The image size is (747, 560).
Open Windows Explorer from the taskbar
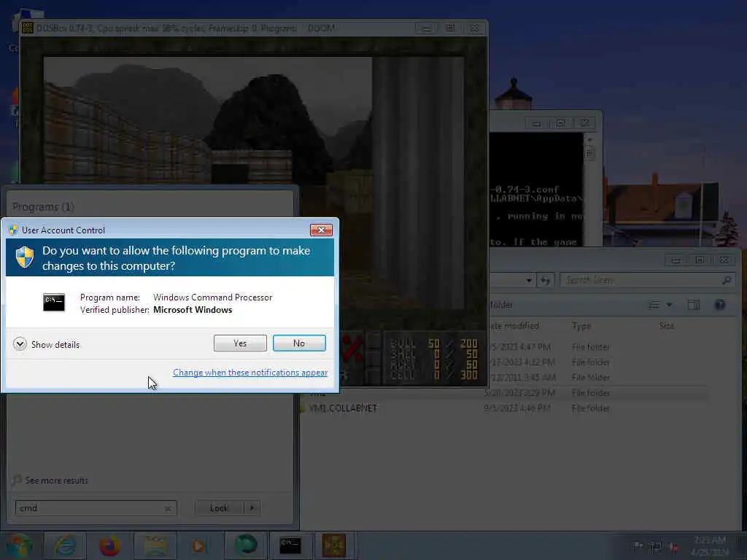click(155, 545)
